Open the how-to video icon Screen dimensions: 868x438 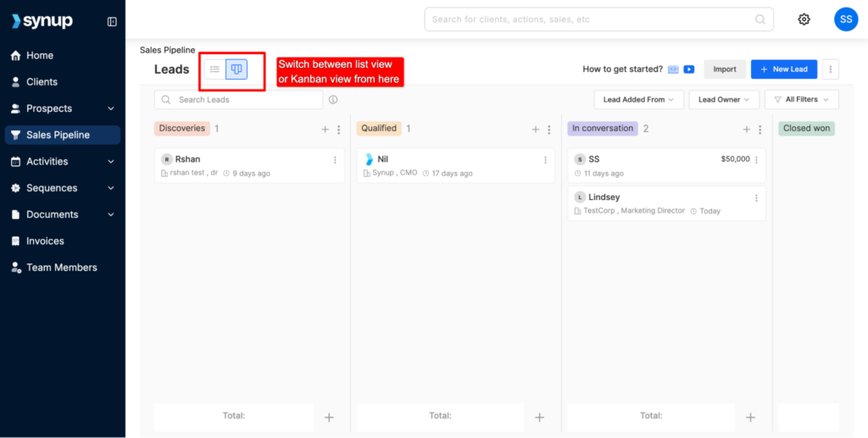pyautogui.click(x=689, y=69)
